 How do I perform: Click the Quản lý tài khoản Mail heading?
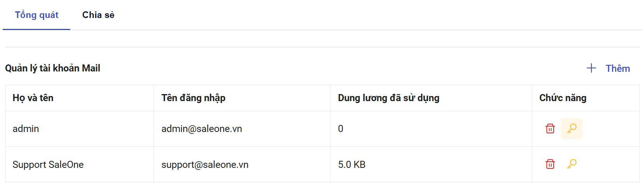pos(53,68)
